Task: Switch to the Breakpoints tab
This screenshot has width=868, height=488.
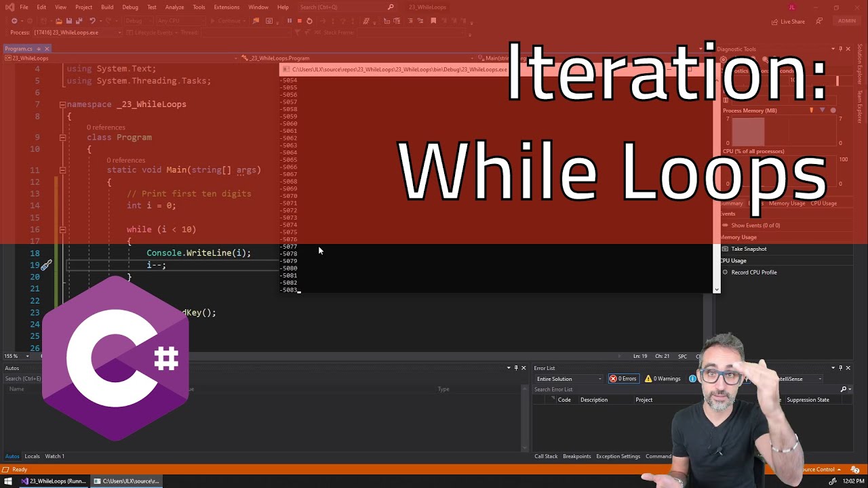Action: click(x=577, y=456)
